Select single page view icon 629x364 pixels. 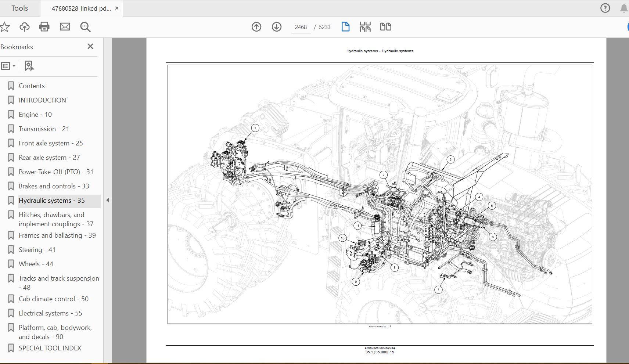tap(345, 27)
